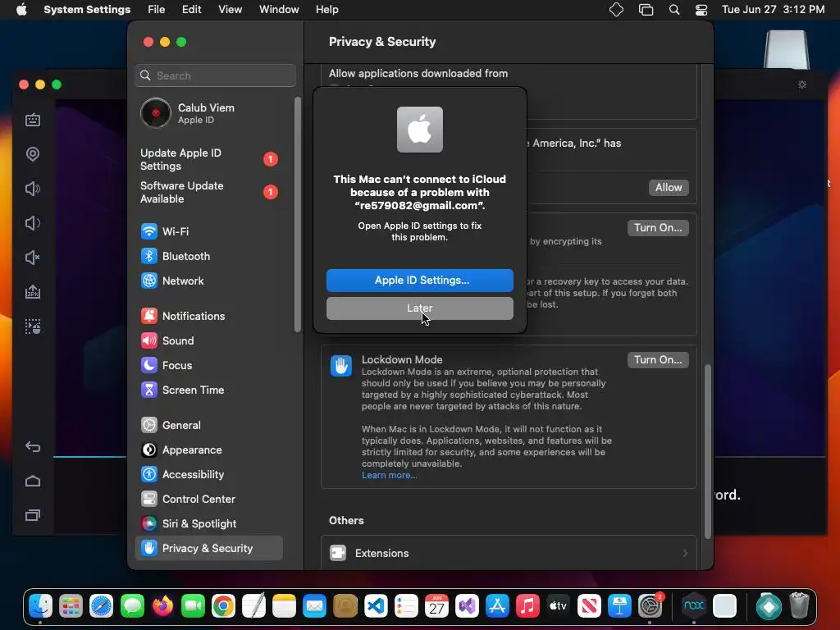Click Calub Viem Apple ID avatar

(155, 113)
